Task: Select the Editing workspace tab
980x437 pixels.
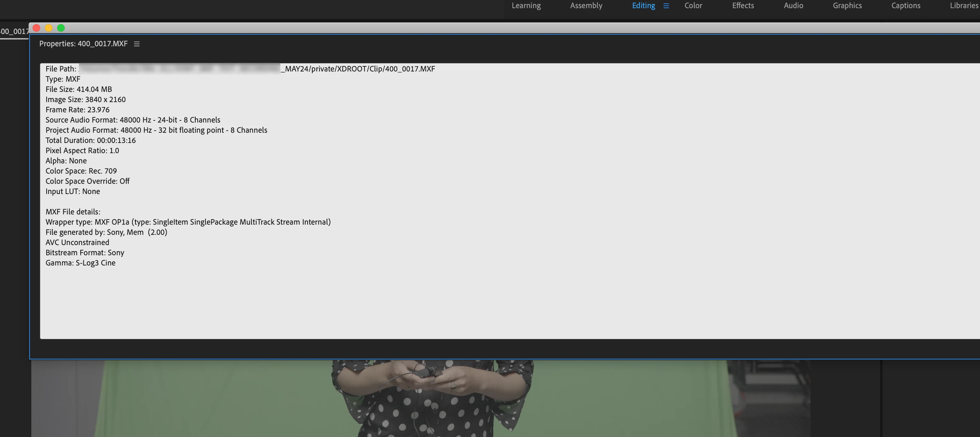Action: point(643,6)
